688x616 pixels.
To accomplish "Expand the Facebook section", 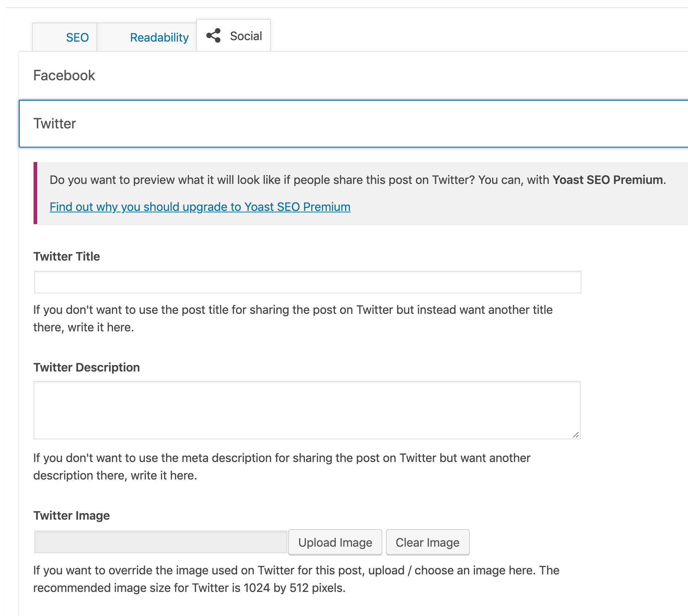I will click(x=353, y=76).
